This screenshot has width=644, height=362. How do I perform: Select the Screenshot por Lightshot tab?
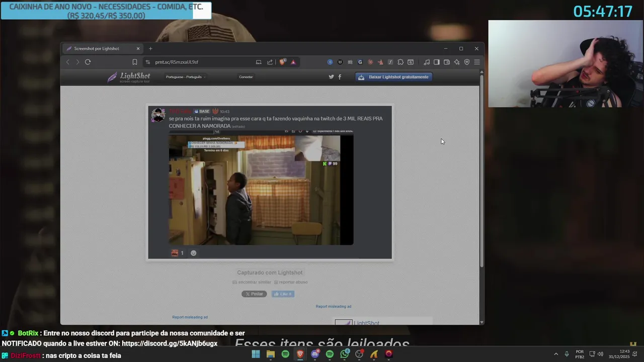pos(102,48)
